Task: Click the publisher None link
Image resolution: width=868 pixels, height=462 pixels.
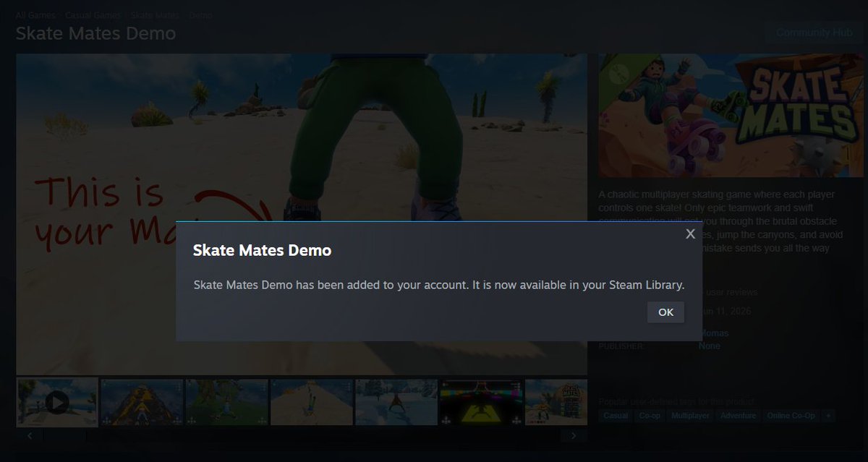Action: [710, 346]
